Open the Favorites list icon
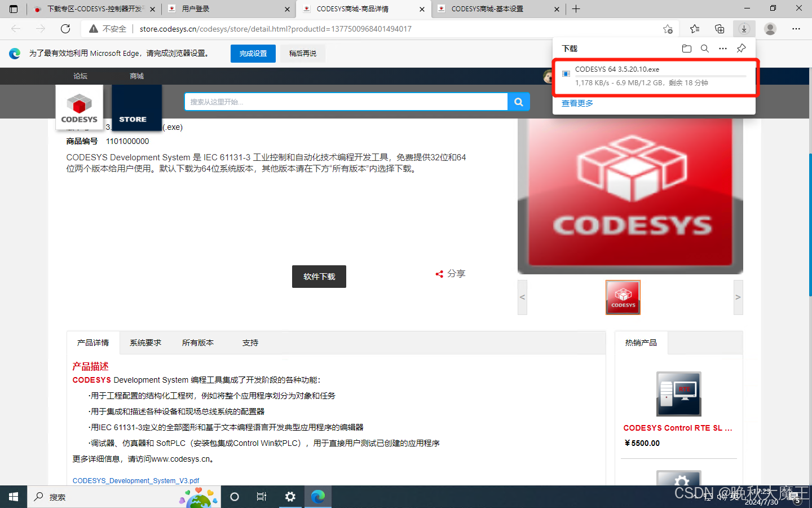 point(695,29)
